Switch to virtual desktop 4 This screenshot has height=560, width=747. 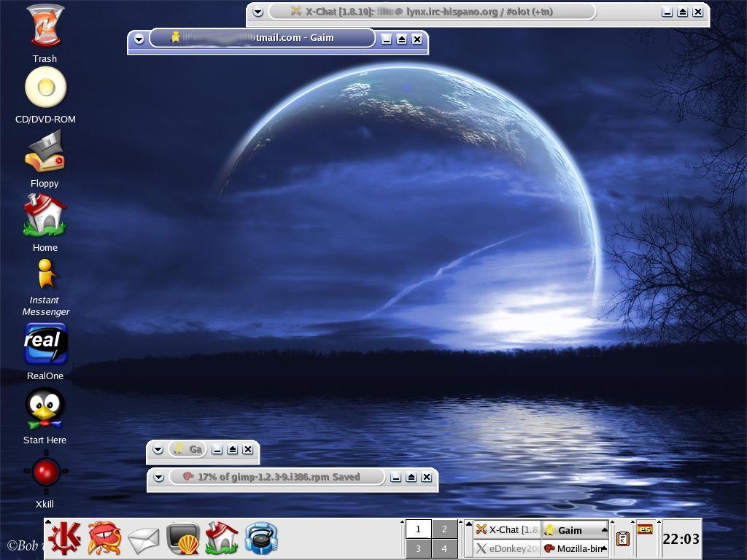coord(444,548)
